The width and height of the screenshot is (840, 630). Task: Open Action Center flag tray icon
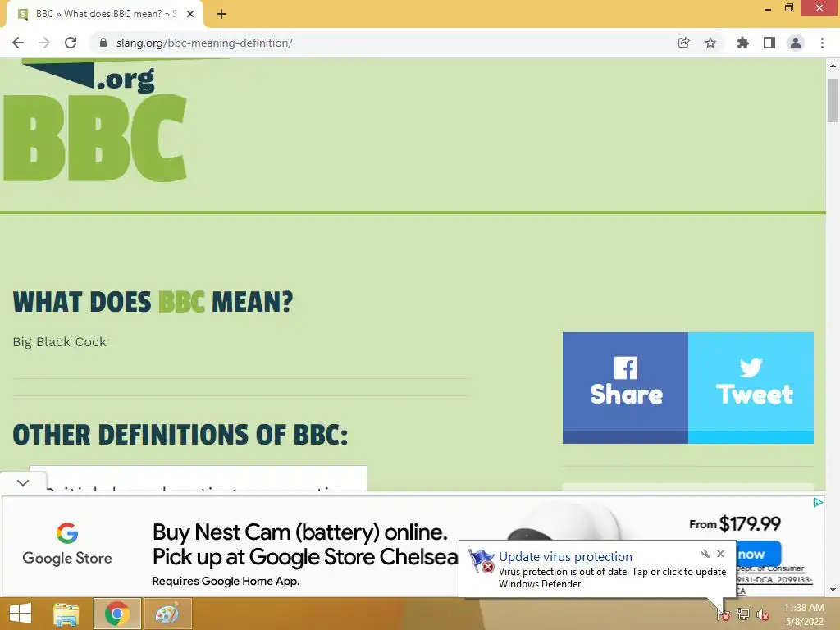(x=724, y=614)
